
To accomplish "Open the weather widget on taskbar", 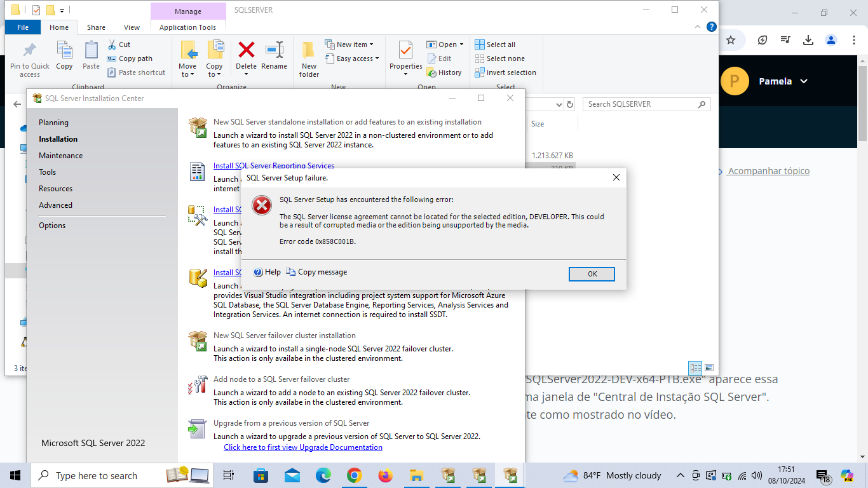I will (x=612, y=475).
